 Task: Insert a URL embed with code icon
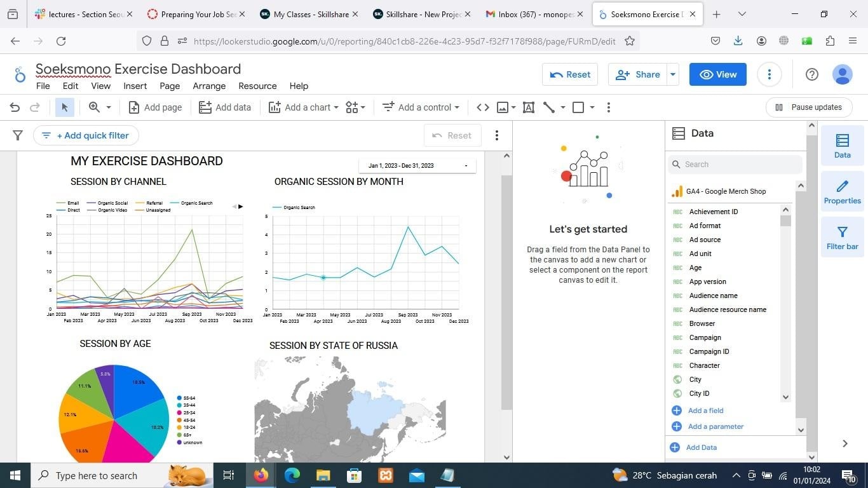pyautogui.click(x=483, y=107)
